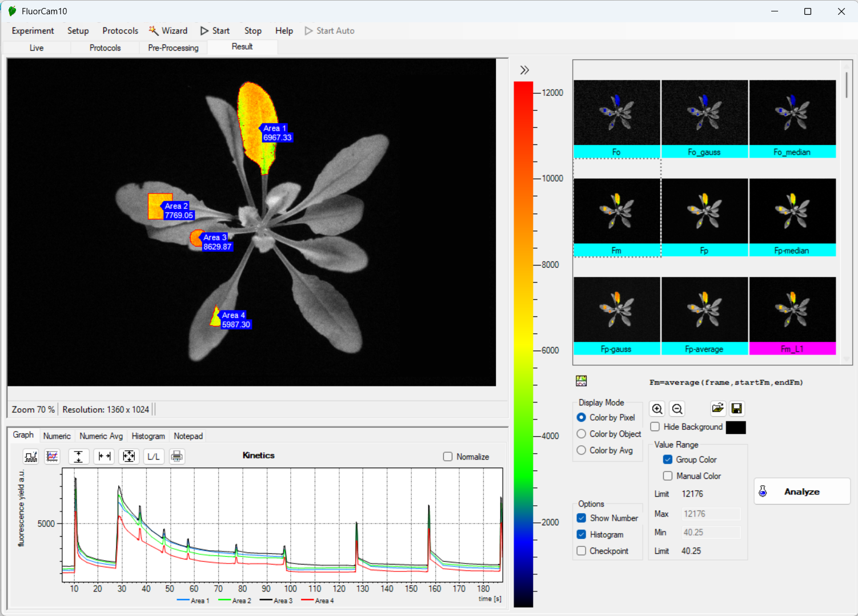Click the vertical fit graph icon
This screenshot has width=858, height=616.
click(x=79, y=456)
